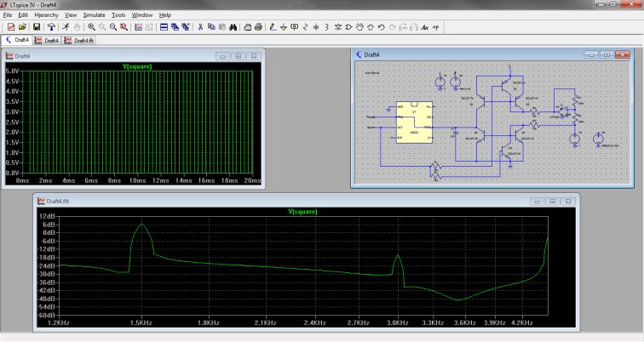Click V[square] label in the waveform plot
The width and height of the screenshot is (644, 342).
tap(136, 66)
